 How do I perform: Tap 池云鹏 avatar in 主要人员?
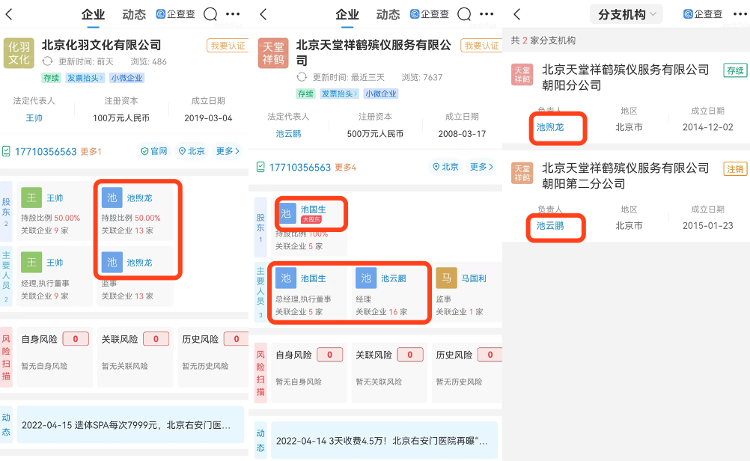coord(366,278)
